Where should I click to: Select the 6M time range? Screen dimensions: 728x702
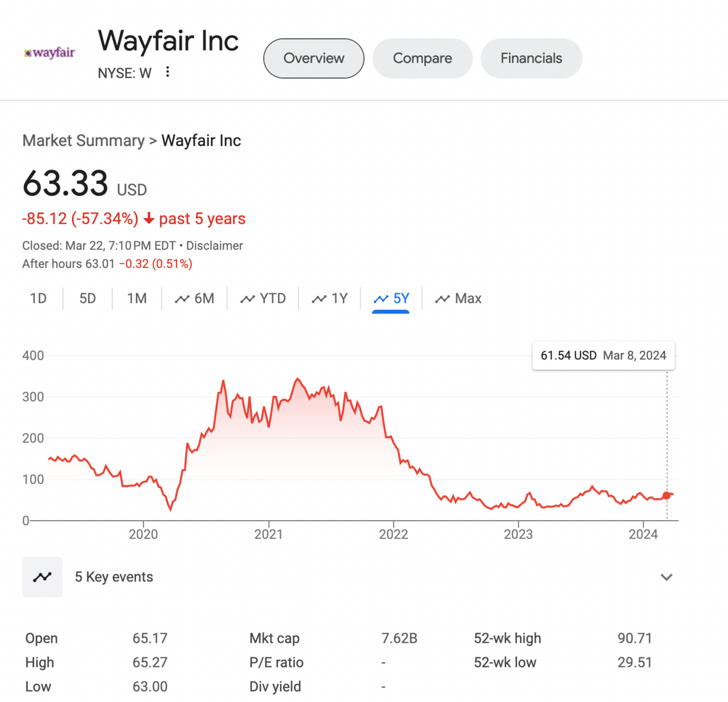tap(195, 299)
